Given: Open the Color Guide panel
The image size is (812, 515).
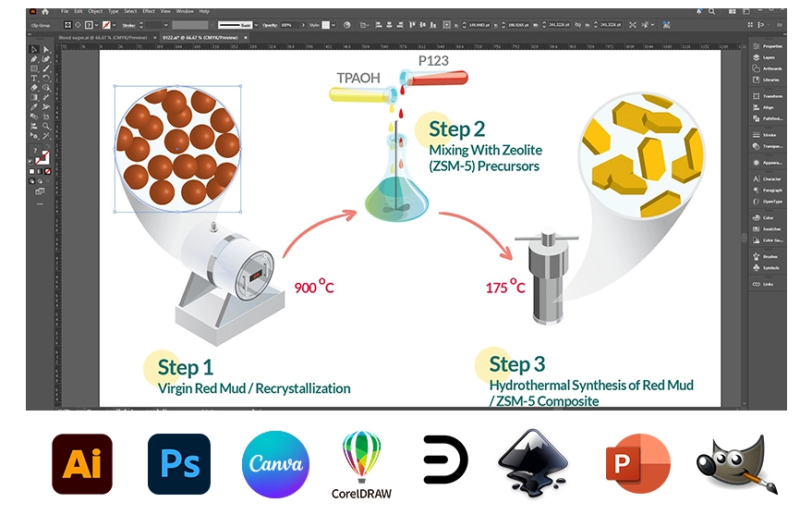Looking at the screenshot, I should pos(768,239).
